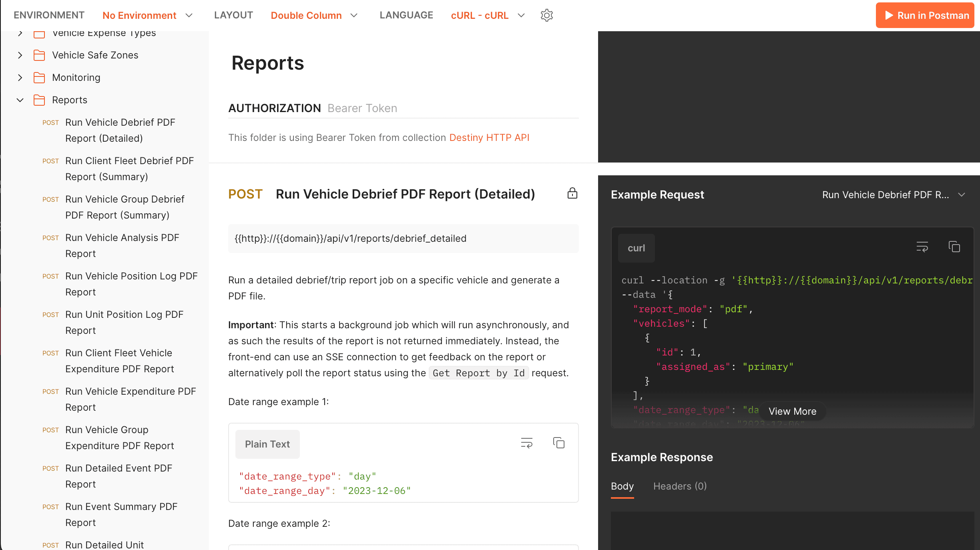Open the No Environment dropdown

(148, 15)
